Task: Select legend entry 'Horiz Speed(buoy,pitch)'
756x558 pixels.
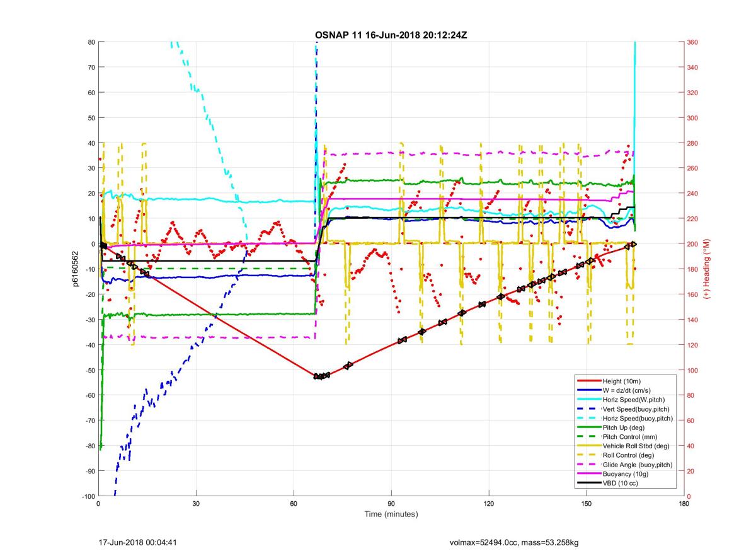Action: point(638,419)
